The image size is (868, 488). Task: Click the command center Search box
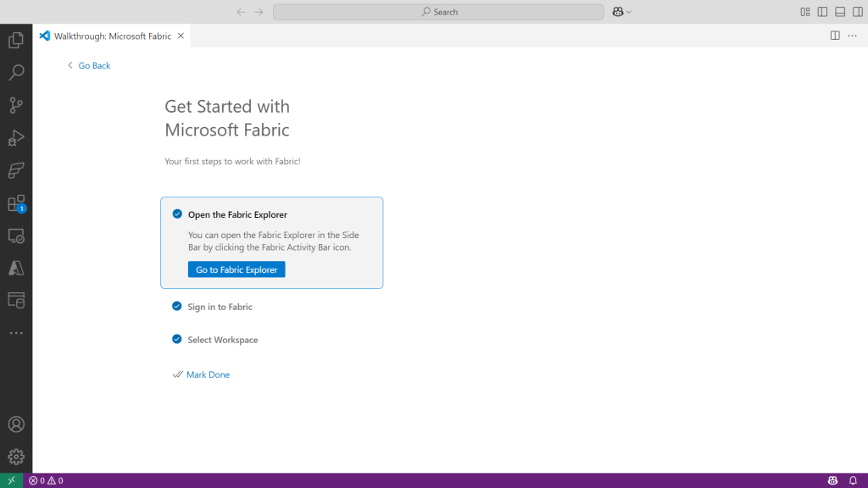[x=438, y=12]
